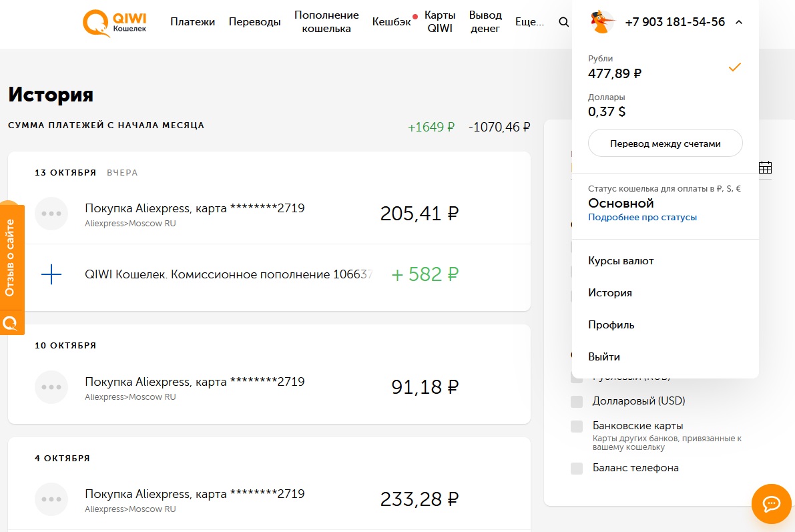Click the checkmark beside the Рубли account
Viewport: 795px width, 532px height.
click(735, 67)
